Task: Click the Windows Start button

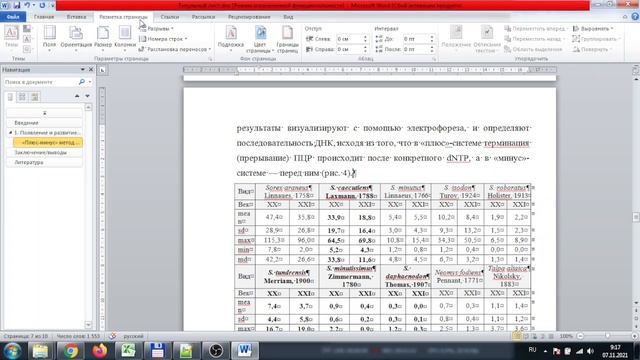Action: point(12,351)
